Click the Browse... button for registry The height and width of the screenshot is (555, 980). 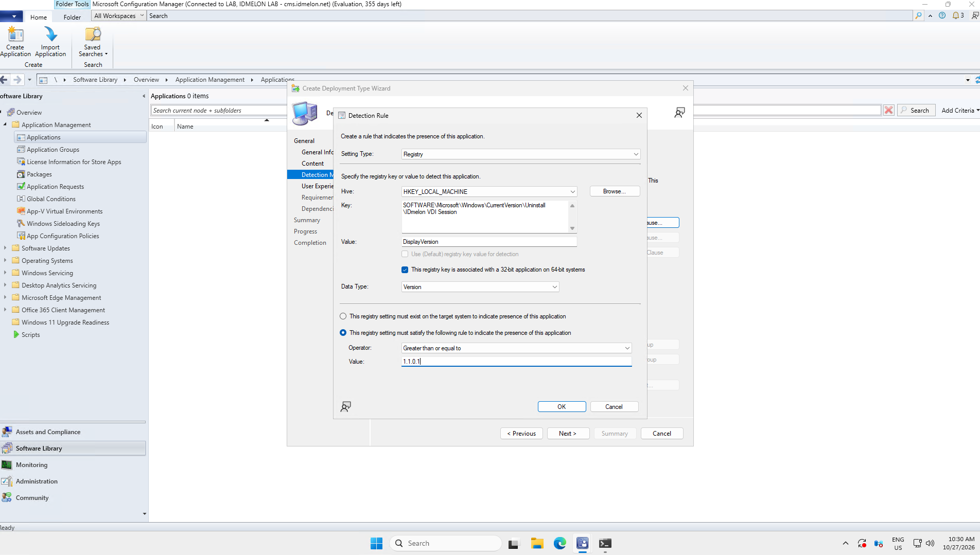[x=615, y=191]
